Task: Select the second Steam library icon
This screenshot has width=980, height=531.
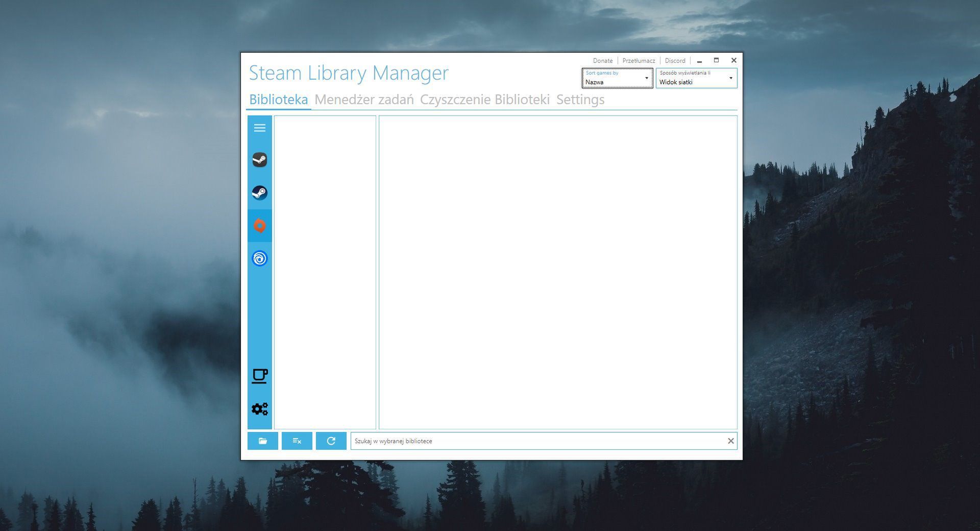Action: click(260, 192)
